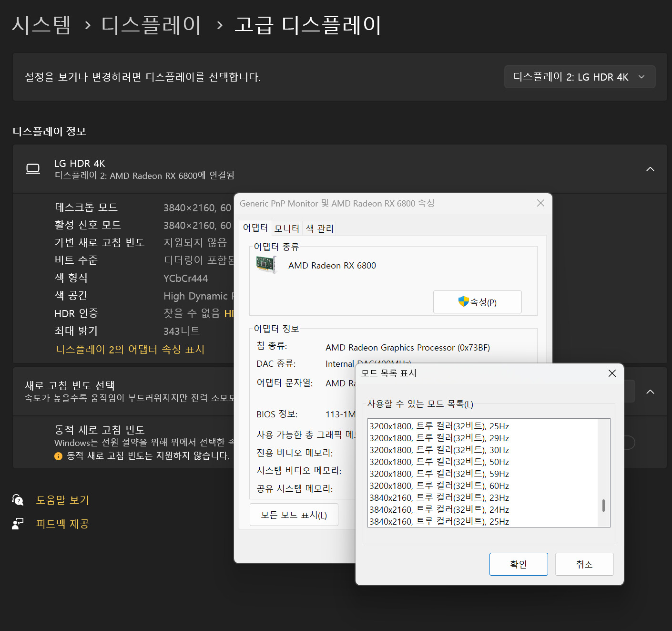Open 디스플레이 2의 어댑터 속성 표시 link

pyautogui.click(x=130, y=349)
